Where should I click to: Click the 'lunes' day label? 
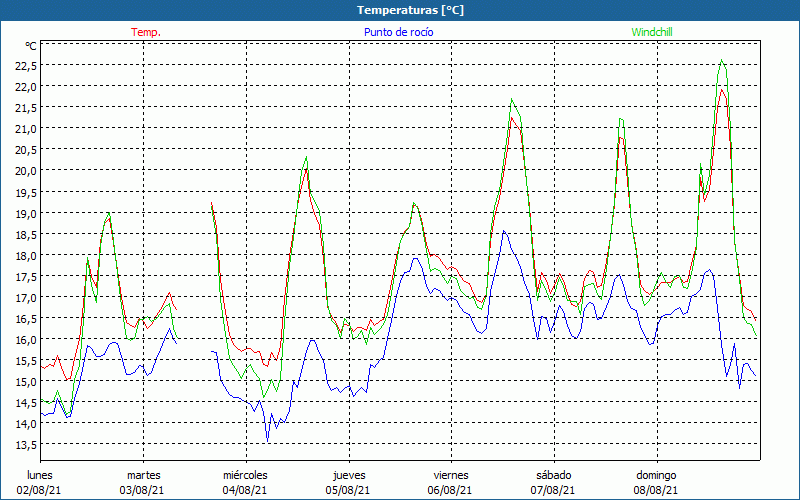point(40,475)
